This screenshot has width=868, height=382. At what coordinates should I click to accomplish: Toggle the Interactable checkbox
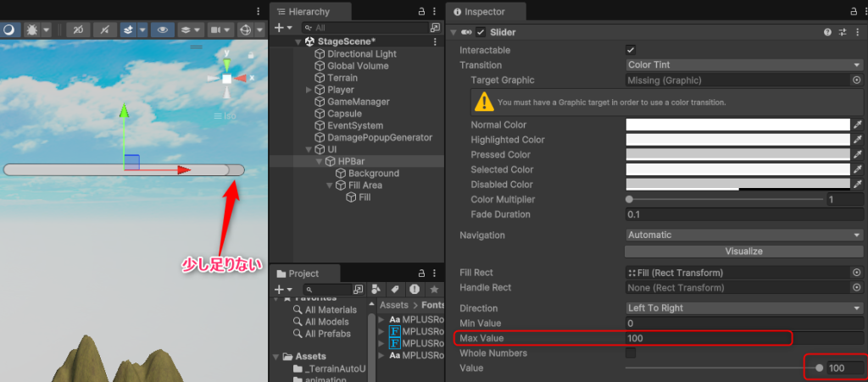coord(631,51)
